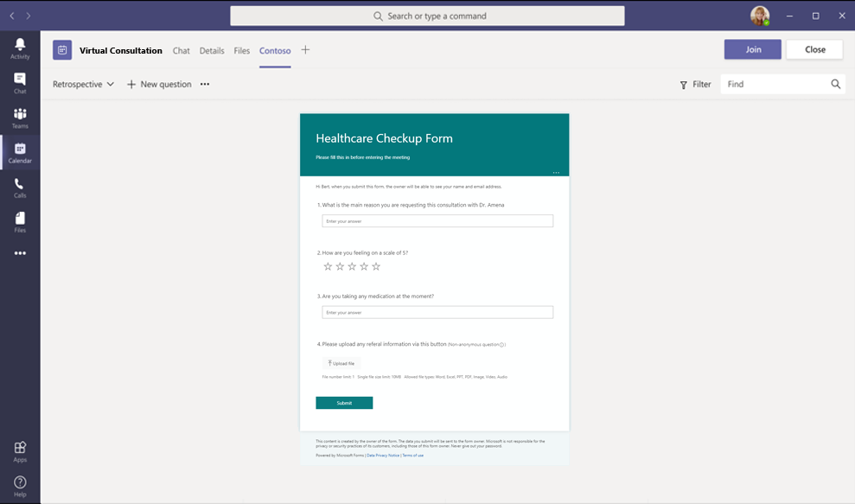Click the Virtual Consultation meeting title
This screenshot has width=855, height=504.
pos(120,51)
